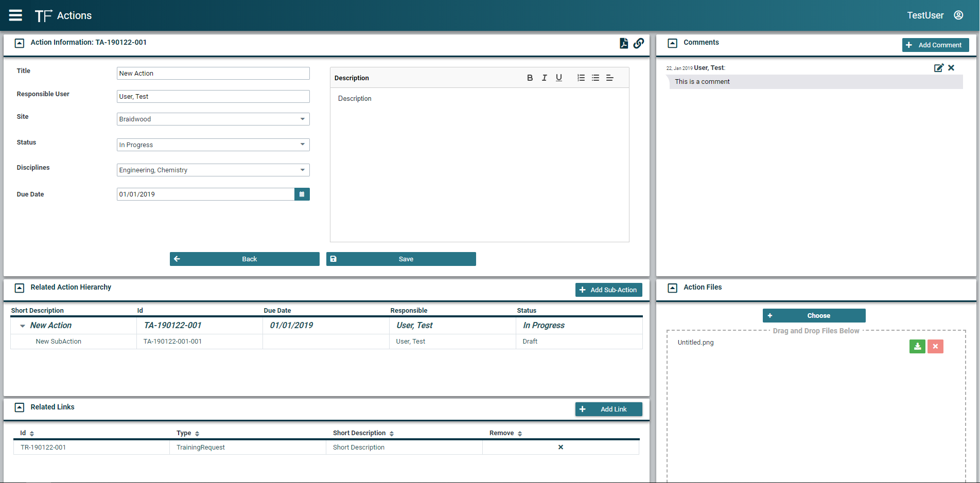Image resolution: width=980 pixels, height=483 pixels.
Task: Insert numbered list in Description
Action: (581, 78)
